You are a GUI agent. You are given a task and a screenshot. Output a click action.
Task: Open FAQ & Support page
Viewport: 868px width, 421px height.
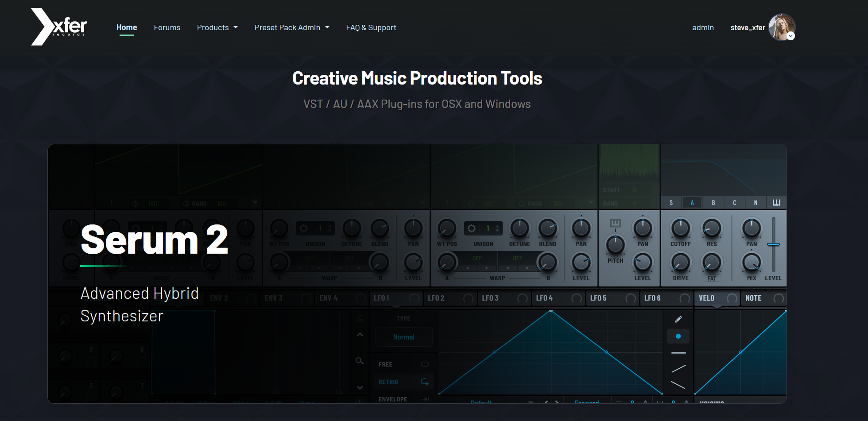(371, 27)
